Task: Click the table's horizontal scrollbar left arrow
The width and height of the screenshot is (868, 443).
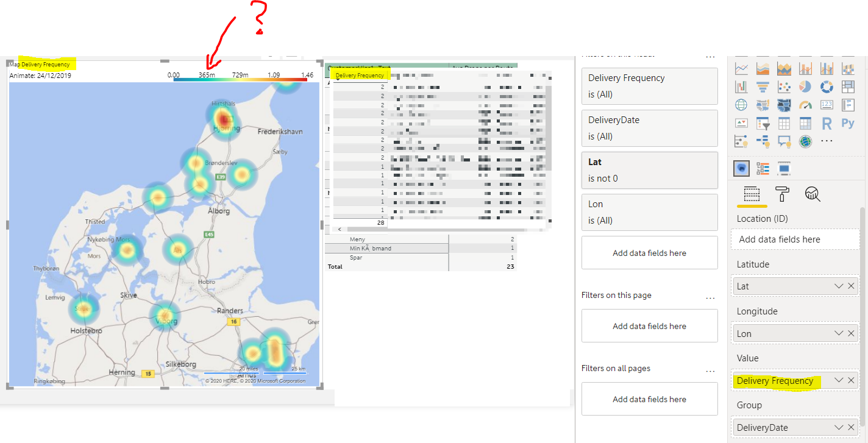Action: pos(338,230)
